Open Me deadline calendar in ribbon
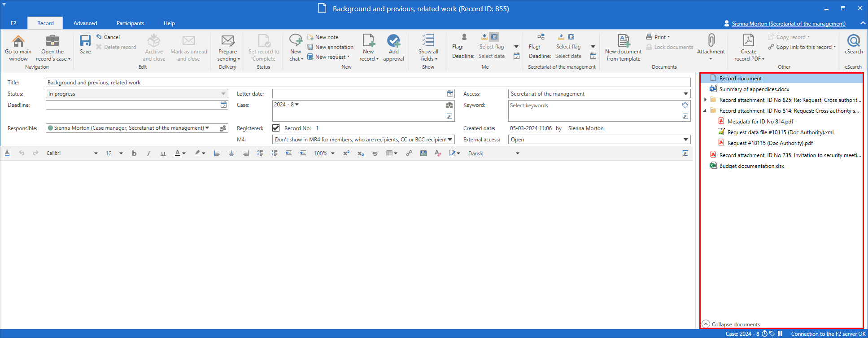The width and height of the screenshot is (868, 338). tap(516, 56)
